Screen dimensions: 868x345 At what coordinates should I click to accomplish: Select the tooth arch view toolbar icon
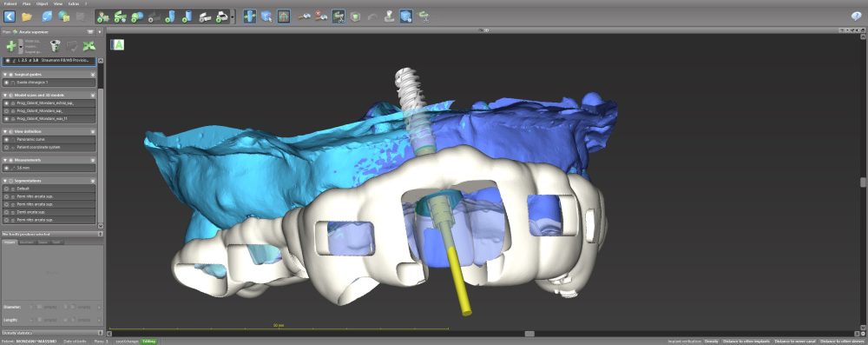(283, 17)
